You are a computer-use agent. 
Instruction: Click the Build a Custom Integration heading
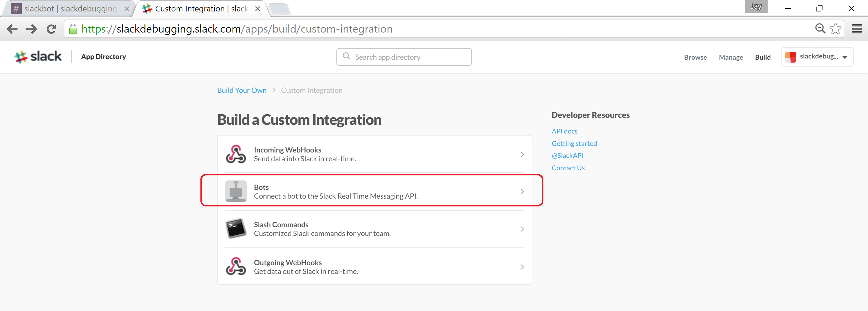pos(299,120)
